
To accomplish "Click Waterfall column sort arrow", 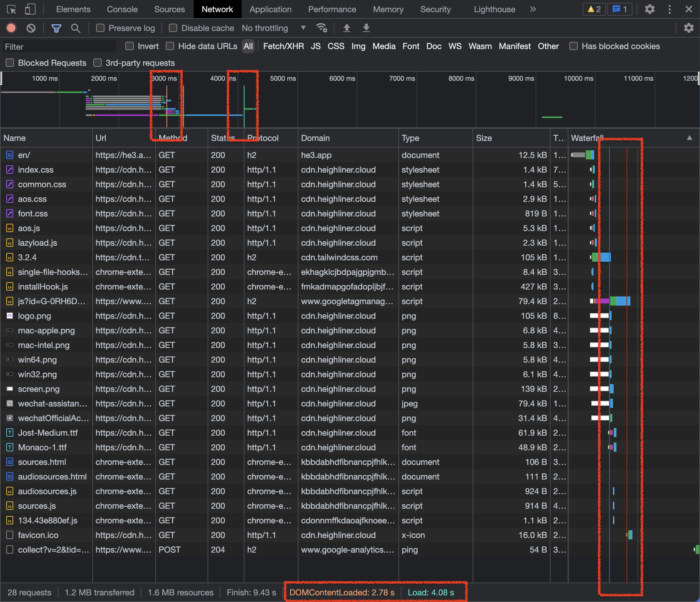I will [689, 138].
